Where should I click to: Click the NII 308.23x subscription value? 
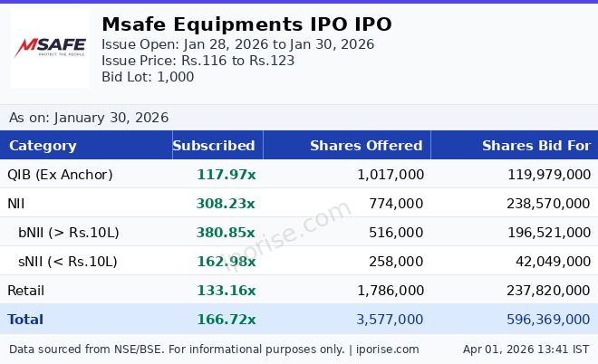tap(226, 204)
